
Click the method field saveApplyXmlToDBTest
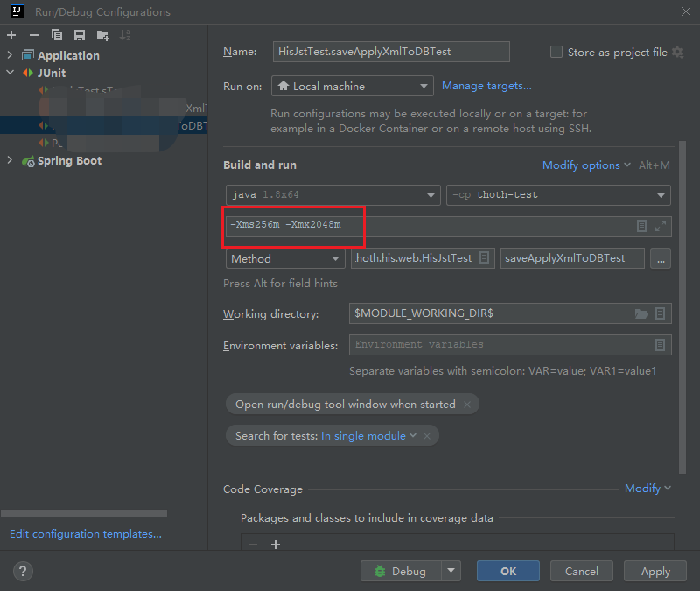coord(572,258)
